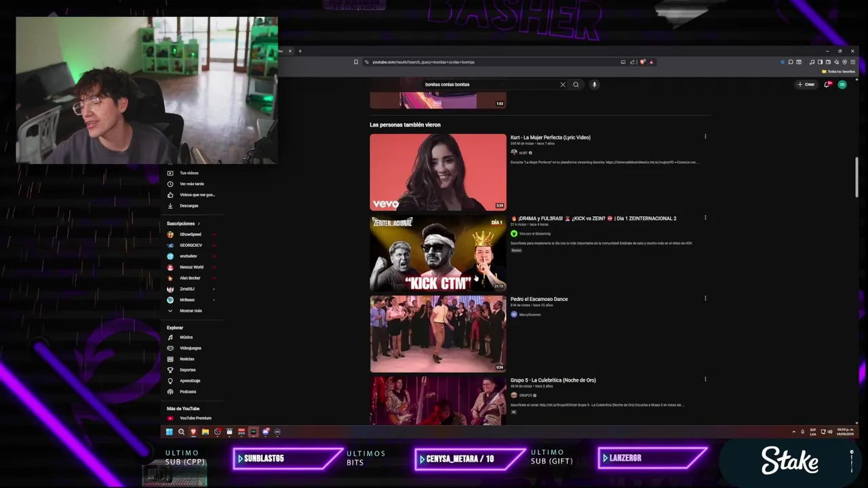Open options menu for Pedro el Escamoso video
The height and width of the screenshot is (488, 868).
click(705, 298)
